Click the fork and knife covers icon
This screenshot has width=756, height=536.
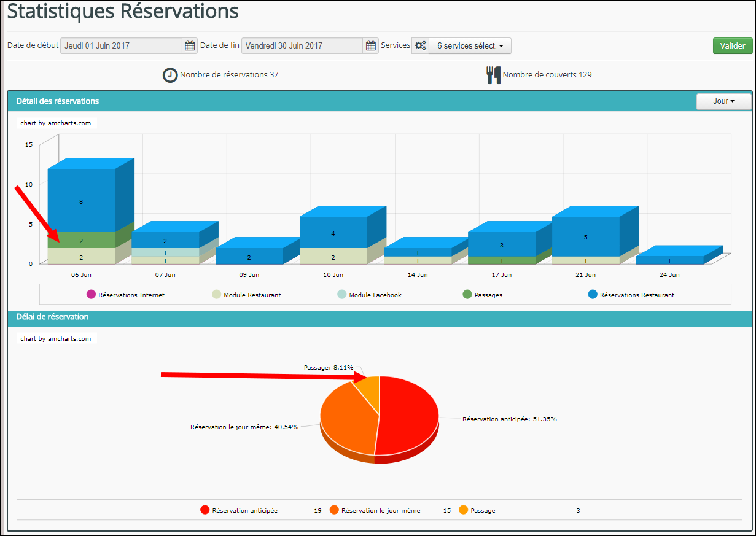pyautogui.click(x=494, y=75)
